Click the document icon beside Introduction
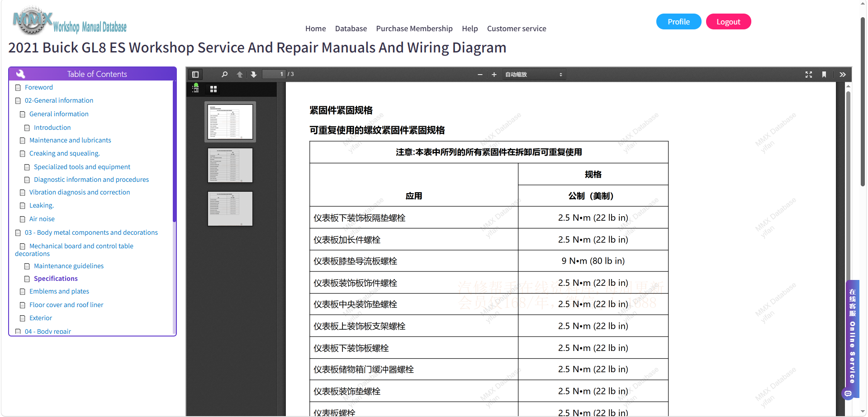 (27, 128)
